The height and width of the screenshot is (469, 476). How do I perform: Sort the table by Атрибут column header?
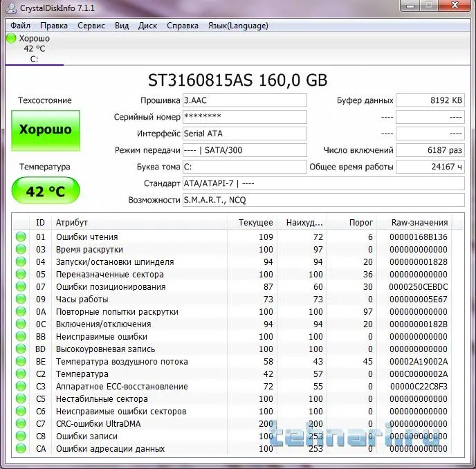pyautogui.click(x=138, y=223)
